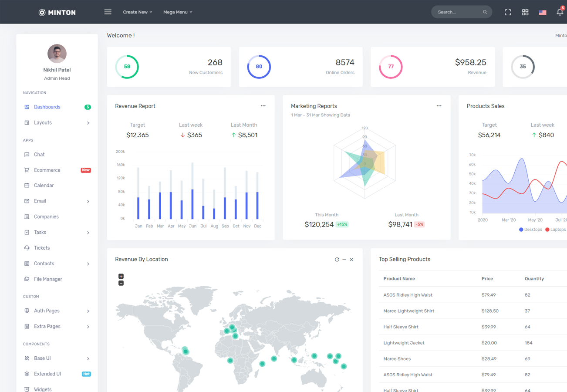
Task: Open the Create New dropdown
Action: pos(138,12)
